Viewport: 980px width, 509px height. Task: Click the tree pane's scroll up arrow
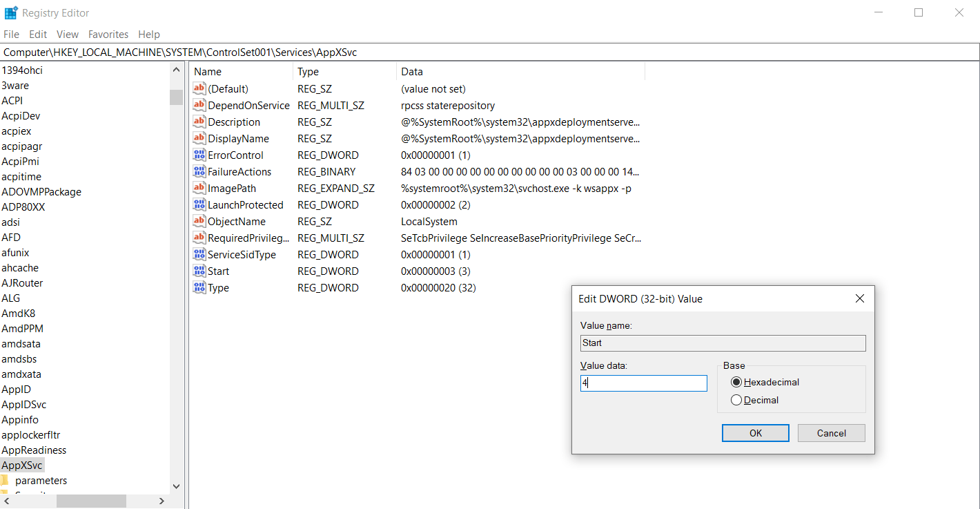pos(176,70)
